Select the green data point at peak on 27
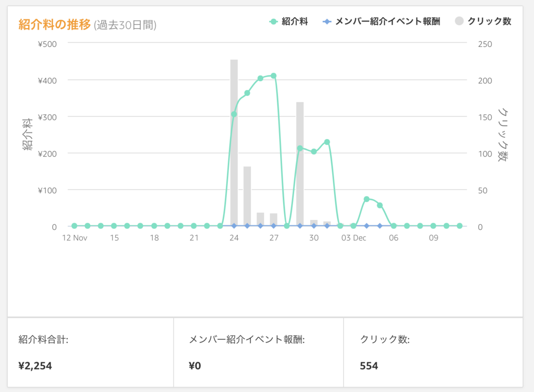534x392 pixels. click(x=273, y=76)
